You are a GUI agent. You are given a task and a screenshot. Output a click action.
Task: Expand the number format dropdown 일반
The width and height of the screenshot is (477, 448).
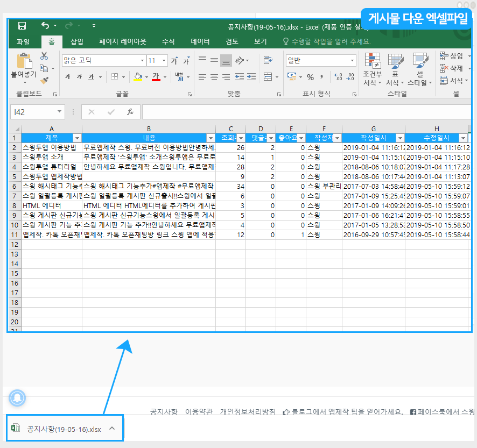point(353,61)
